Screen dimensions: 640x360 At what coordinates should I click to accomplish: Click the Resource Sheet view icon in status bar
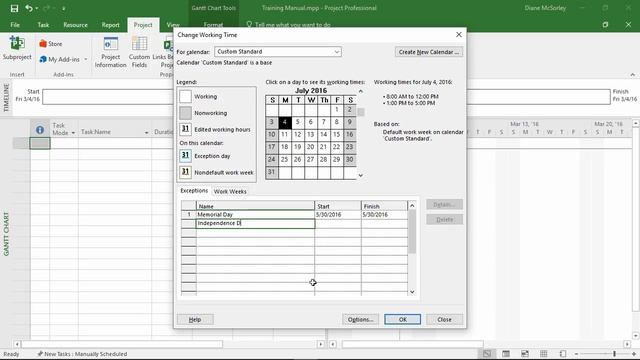click(x=544, y=354)
